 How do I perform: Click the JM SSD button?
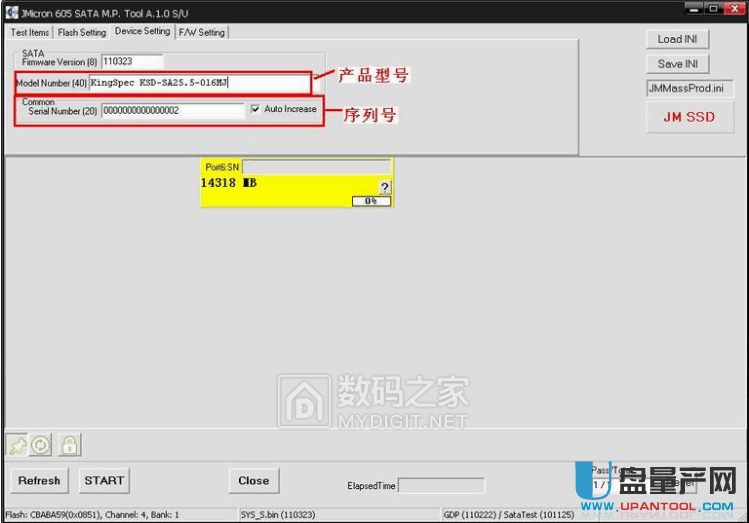pyautogui.click(x=689, y=117)
